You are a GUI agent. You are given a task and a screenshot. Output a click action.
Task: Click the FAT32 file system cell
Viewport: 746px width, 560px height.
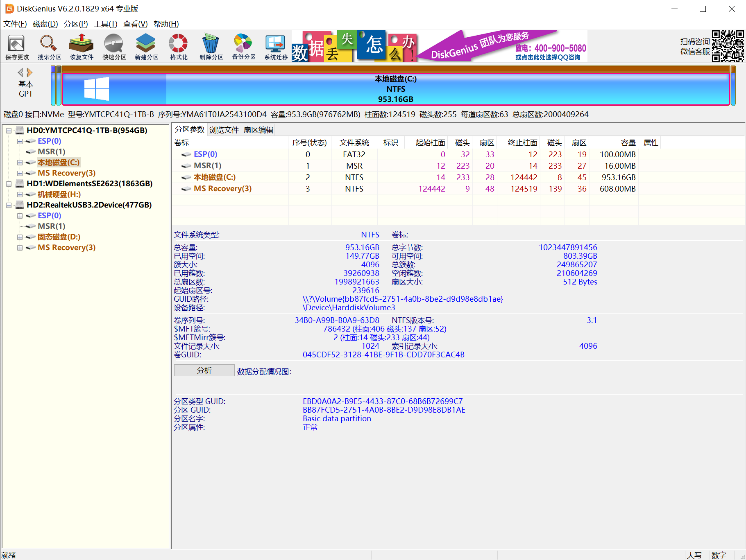354,154
